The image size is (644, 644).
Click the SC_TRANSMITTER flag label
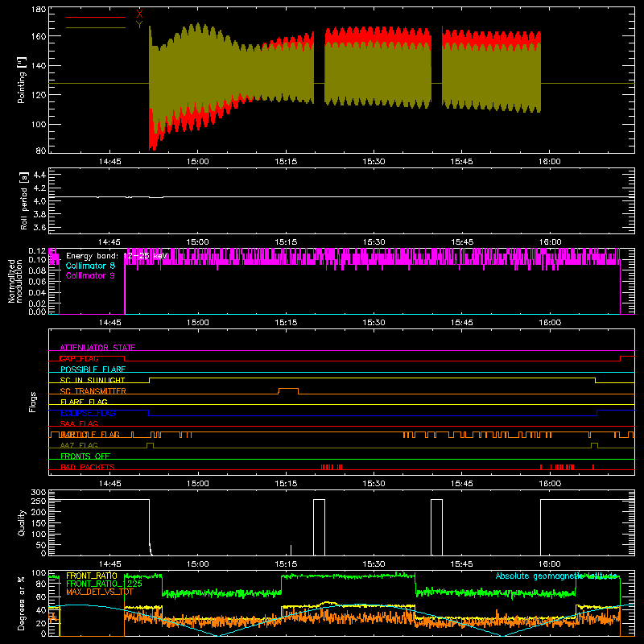pyautogui.click(x=93, y=391)
